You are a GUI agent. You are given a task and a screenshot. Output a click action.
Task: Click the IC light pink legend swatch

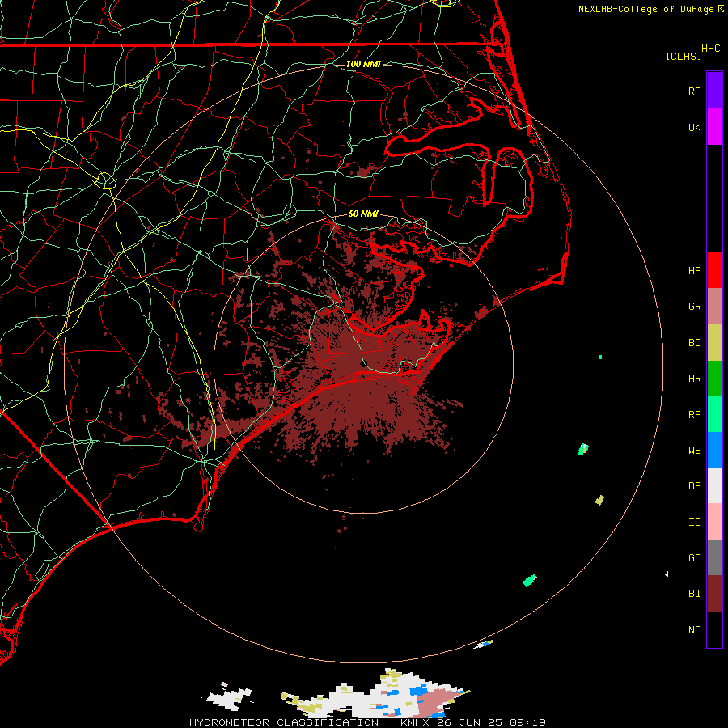(x=714, y=522)
